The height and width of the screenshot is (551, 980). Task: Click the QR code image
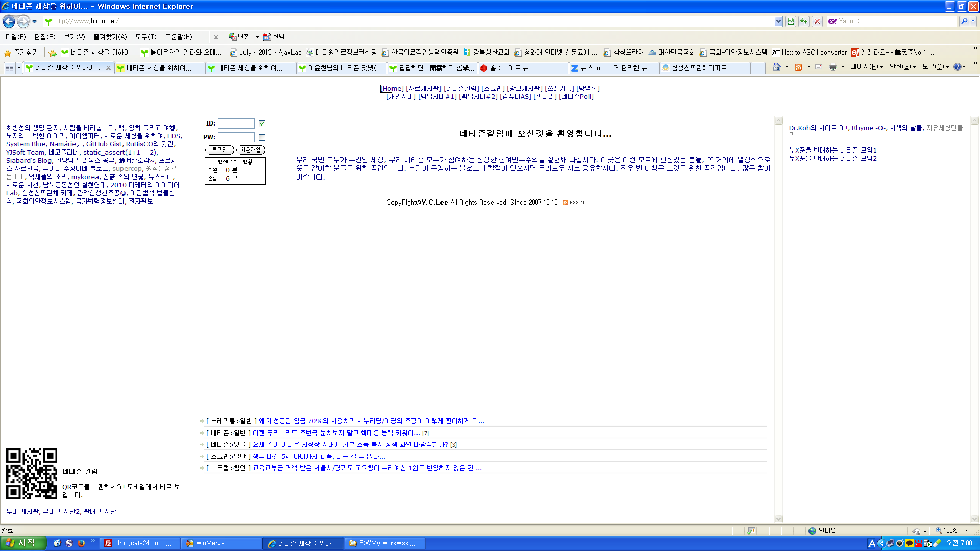tap(32, 474)
